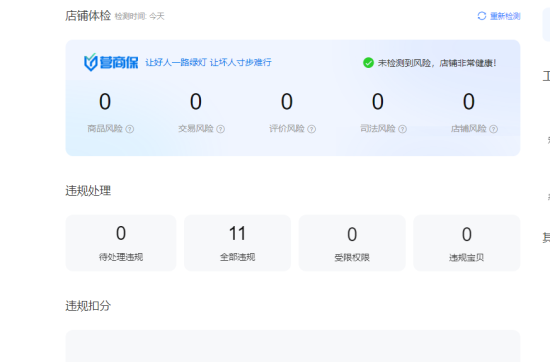The height and width of the screenshot is (362, 550).
Task: Open the 待处理违规 card
Action: click(121, 243)
